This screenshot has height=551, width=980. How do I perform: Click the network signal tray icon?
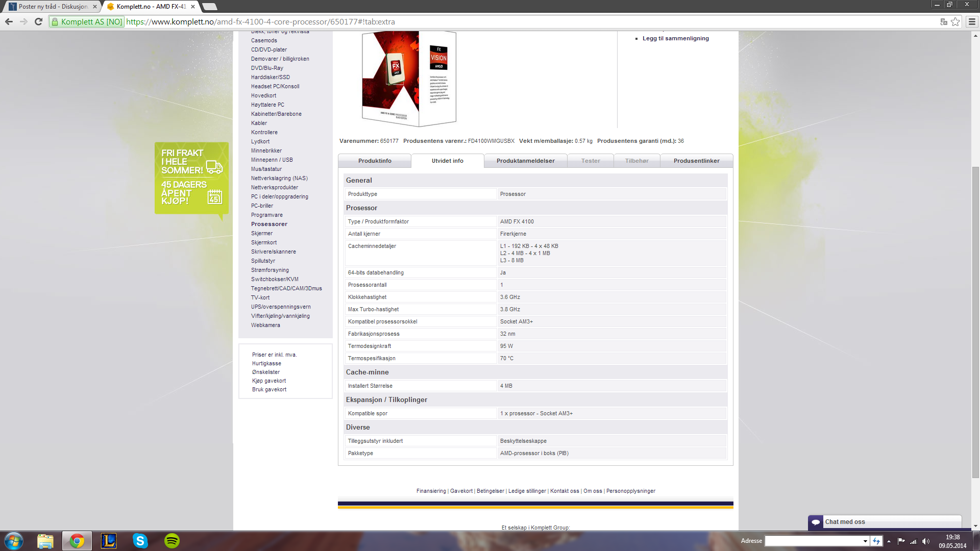pos(914,541)
